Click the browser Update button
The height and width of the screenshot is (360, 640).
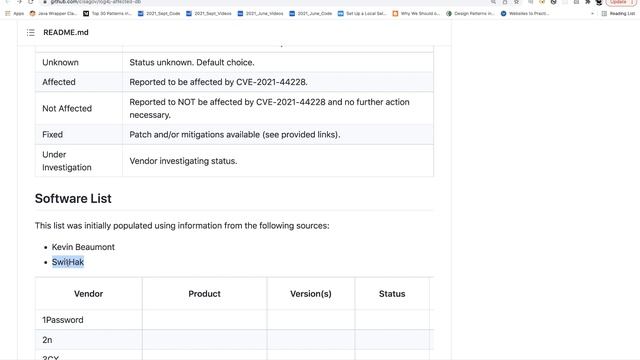click(x=621, y=2)
